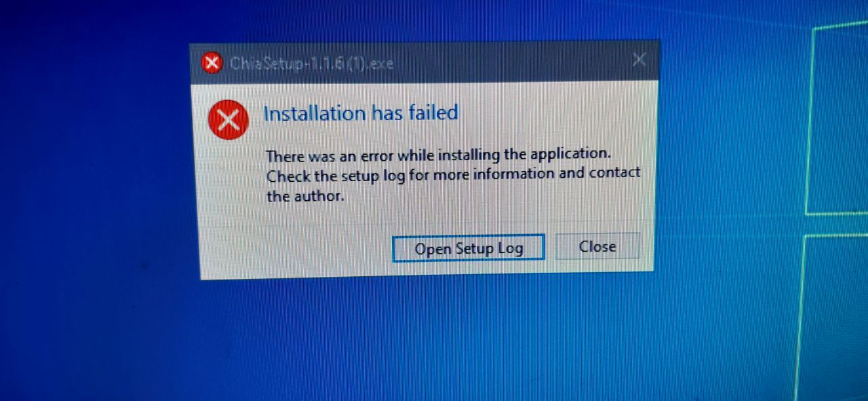This screenshot has width=868, height=401.
Task: Click the blank dialog area right of the heading
Action: pyautogui.click(x=556, y=112)
